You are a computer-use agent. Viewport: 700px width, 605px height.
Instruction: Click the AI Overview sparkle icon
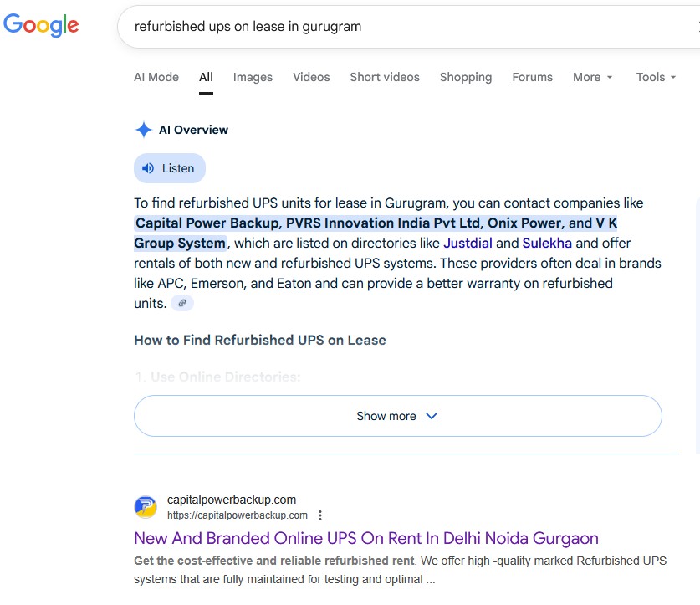click(144, 130)
